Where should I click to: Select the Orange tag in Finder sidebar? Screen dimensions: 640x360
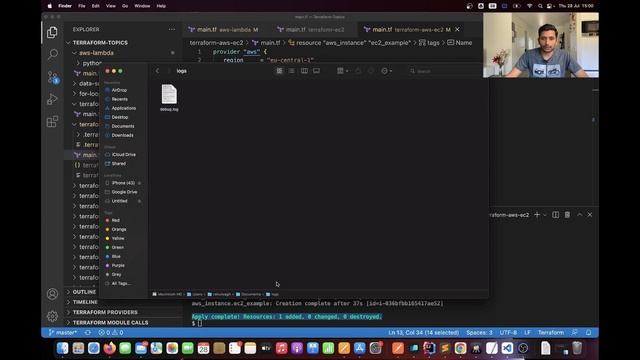119,229
